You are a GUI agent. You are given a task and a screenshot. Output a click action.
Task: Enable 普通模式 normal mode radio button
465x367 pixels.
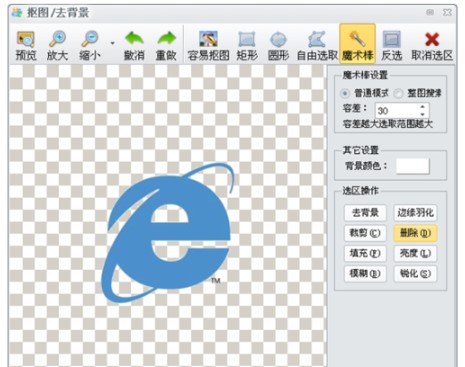[345, 93]
